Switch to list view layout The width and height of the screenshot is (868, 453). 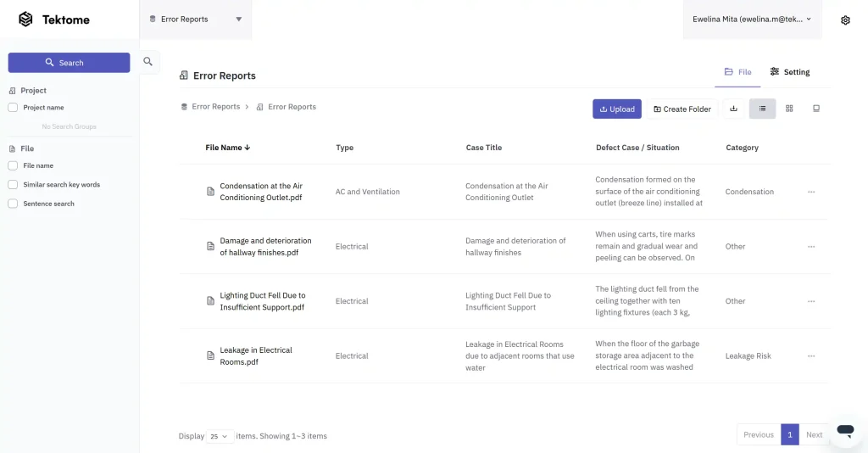click(762, 109)
